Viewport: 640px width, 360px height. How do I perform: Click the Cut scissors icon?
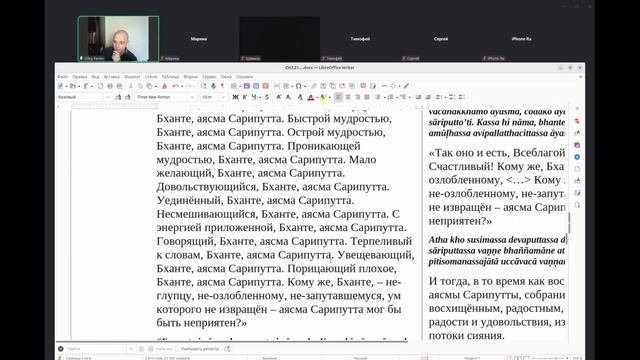[x=131, y=86]
